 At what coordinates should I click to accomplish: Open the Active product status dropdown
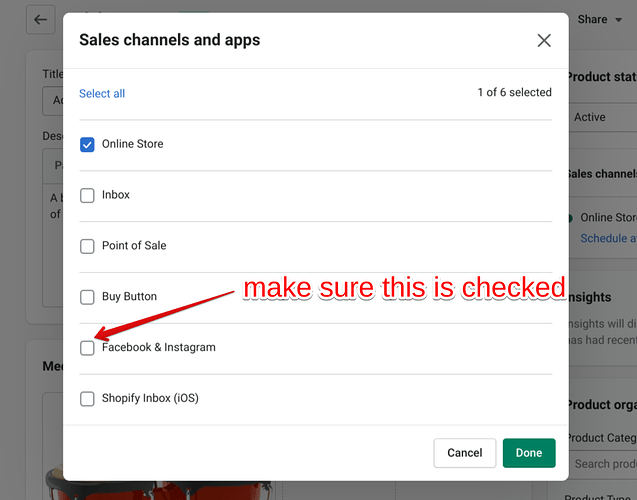pyautogui.click(x=603, y=117)
